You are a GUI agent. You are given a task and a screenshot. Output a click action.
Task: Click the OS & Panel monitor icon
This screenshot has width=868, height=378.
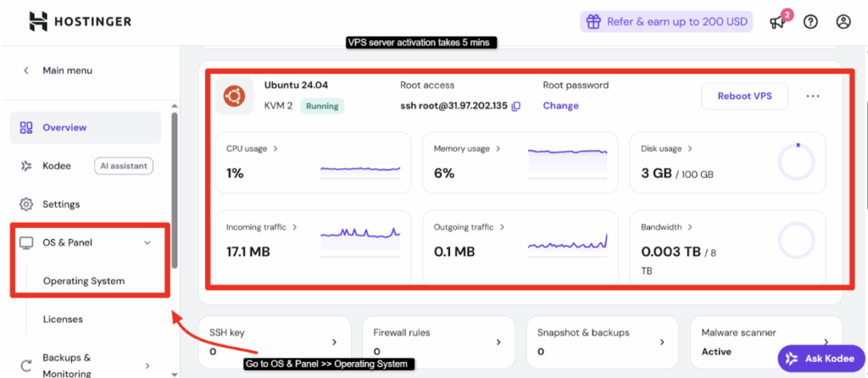click(26, 242)
